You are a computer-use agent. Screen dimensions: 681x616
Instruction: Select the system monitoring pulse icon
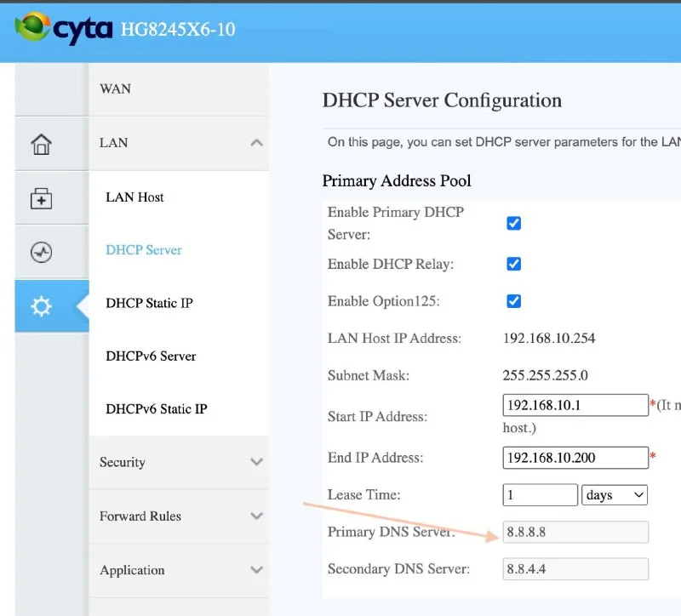click(x=41, y=253)
